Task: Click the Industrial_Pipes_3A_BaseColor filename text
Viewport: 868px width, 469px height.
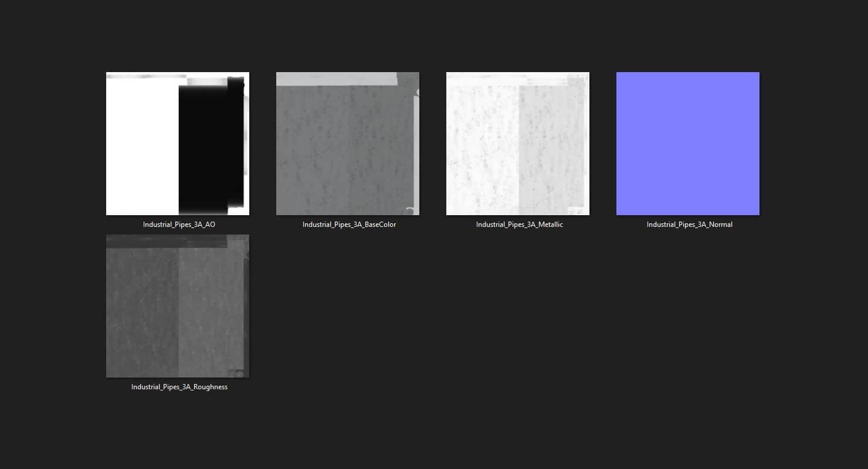Action: coord(349,225)
